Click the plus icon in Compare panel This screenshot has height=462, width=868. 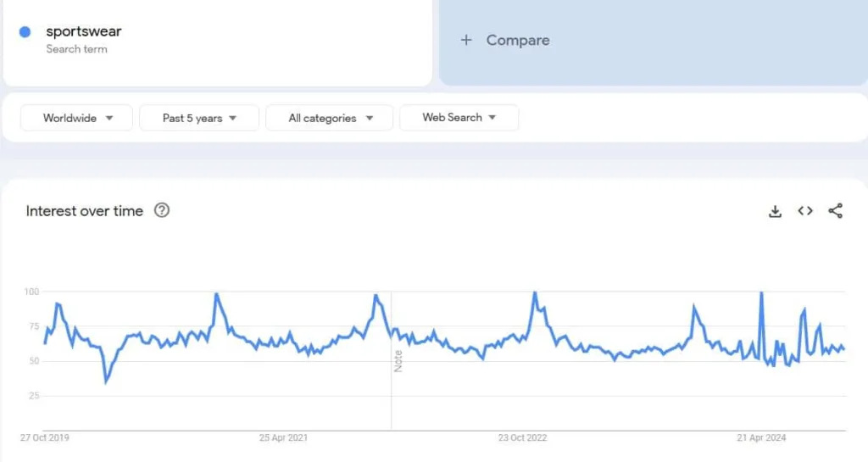point(465,40)
